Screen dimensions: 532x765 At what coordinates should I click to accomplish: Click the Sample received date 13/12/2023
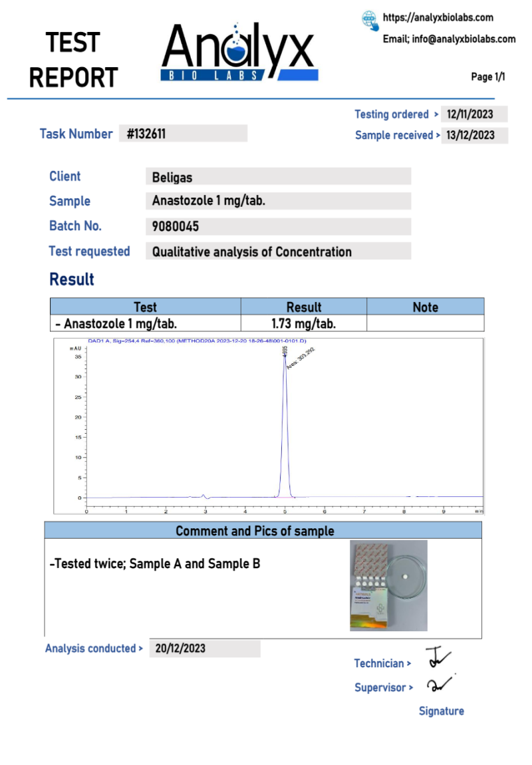tap(475, 136)
